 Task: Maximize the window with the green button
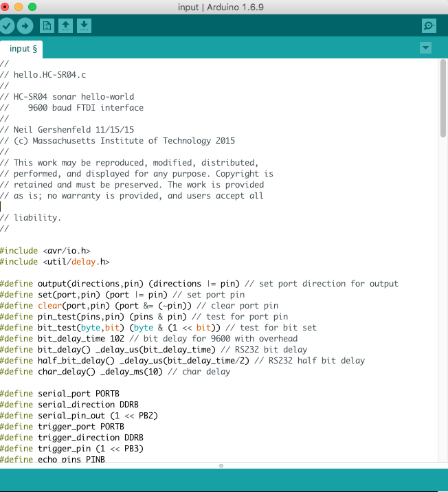32,7
